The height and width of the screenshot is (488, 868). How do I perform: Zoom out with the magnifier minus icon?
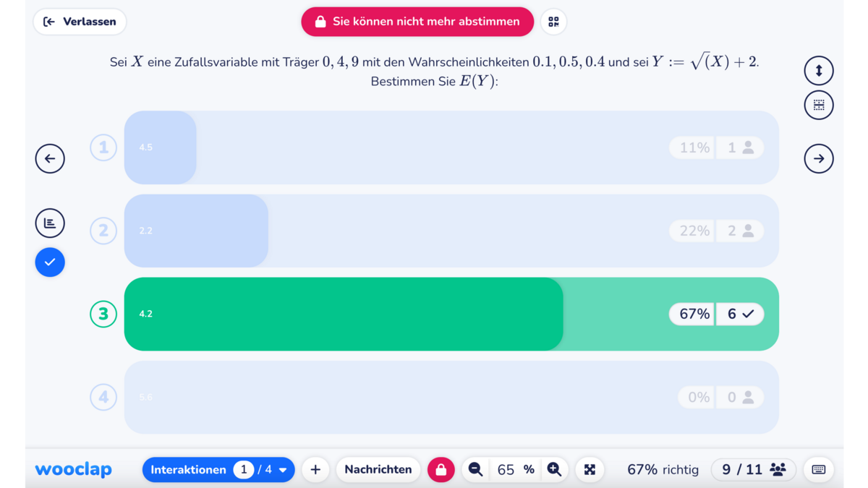coord(475,469)
